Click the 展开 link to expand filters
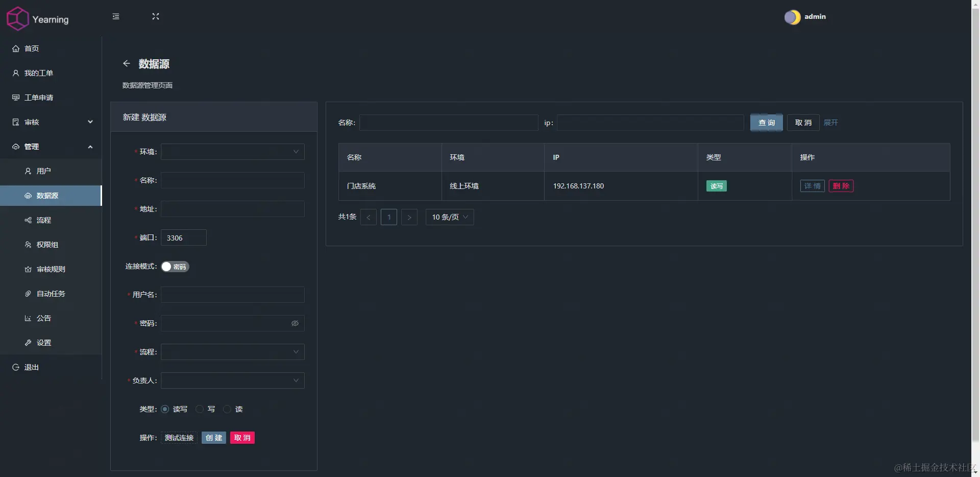Image resolution: width=980 pixels, height=477 pixels. click(x=830, y=123)
